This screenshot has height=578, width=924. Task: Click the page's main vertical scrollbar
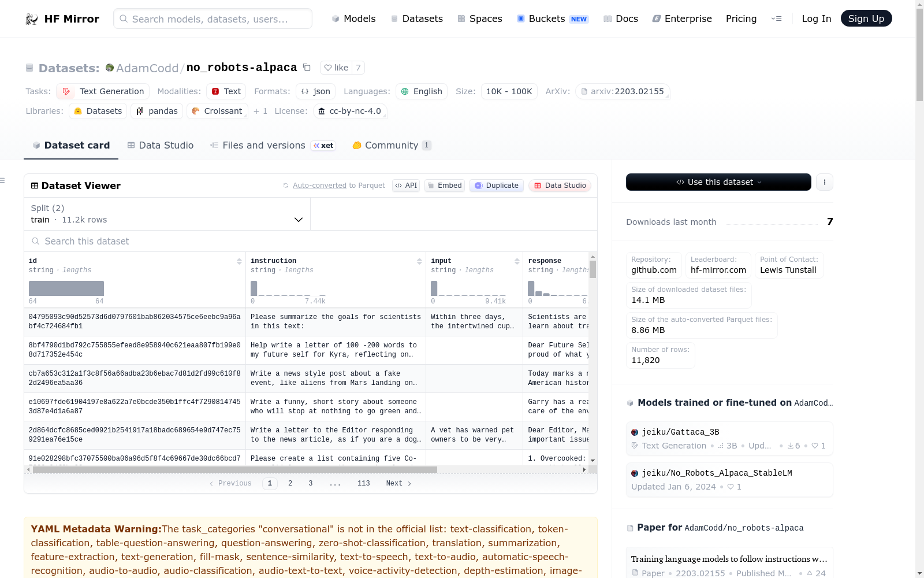(x=919, y=55)
